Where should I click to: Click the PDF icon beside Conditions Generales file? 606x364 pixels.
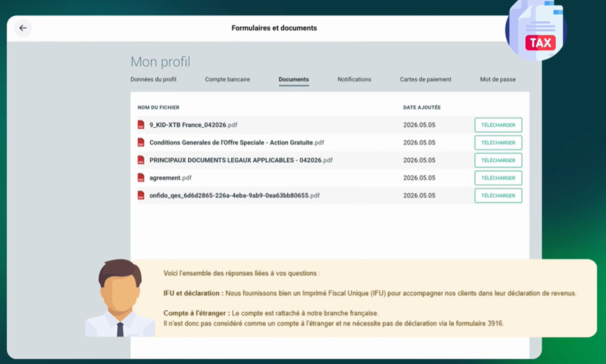tap(141, 143)
